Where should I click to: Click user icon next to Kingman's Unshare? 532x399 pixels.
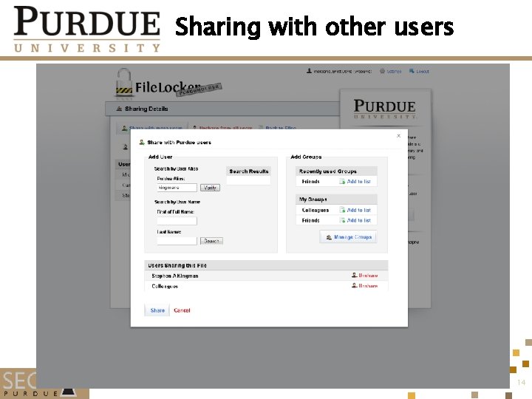[354, 275]
